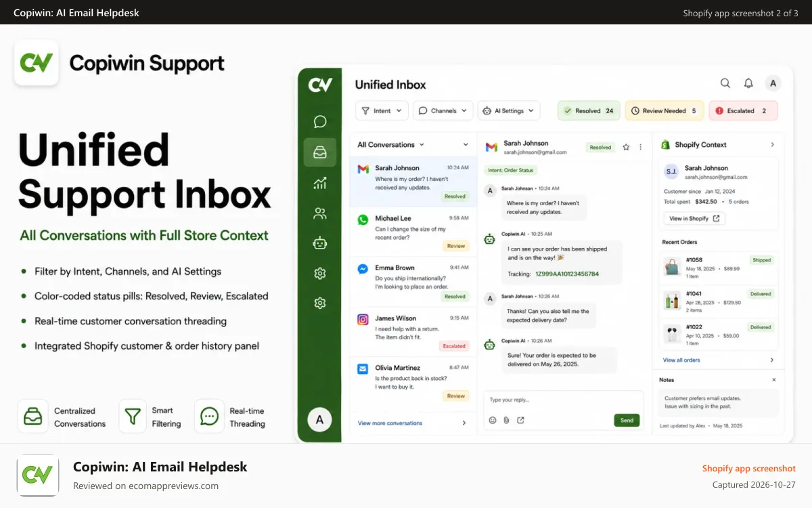The width and height of the screenshot is (812, 508).
Task: Follow the View all orders link
Action: click(x=681, y=360)
